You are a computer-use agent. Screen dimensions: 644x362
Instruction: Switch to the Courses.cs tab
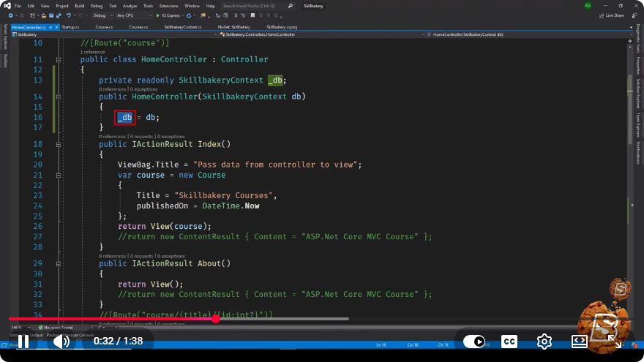click(138, 27)
